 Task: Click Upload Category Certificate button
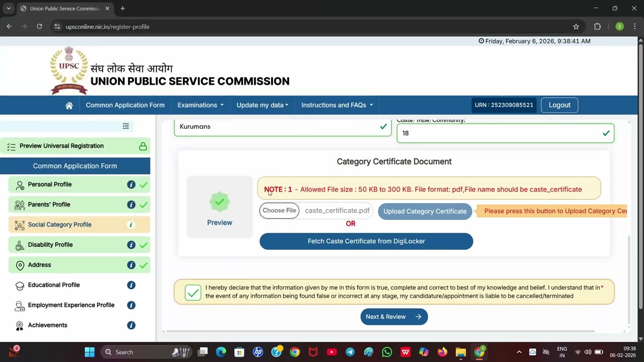[x=425, y=211]
